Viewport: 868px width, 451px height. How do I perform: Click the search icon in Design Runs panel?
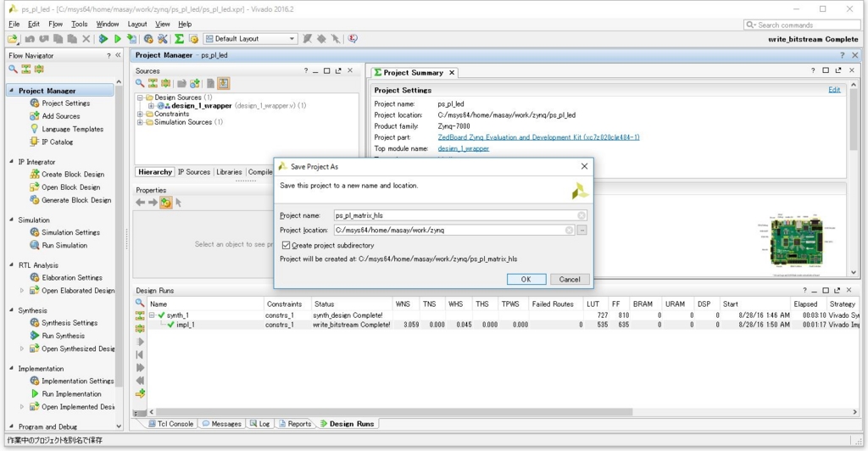140,303
